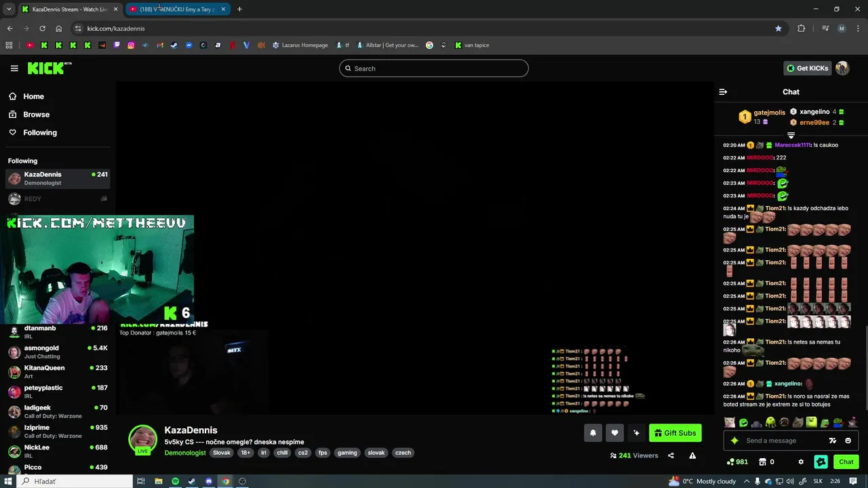Open asmongold recommended channel
The image size is (868, 488).
click(58, 352)
